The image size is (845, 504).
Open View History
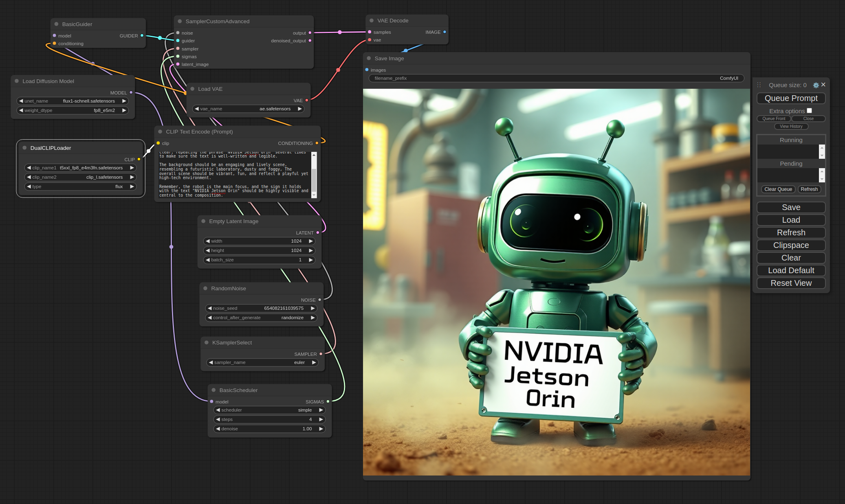(x=791, y=127)
